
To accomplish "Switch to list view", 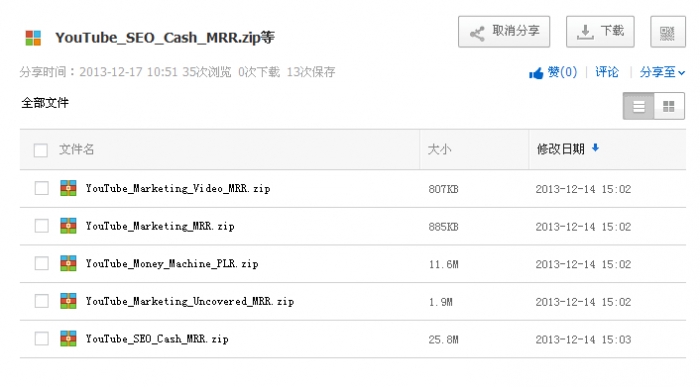I will (x=638, y=106).
